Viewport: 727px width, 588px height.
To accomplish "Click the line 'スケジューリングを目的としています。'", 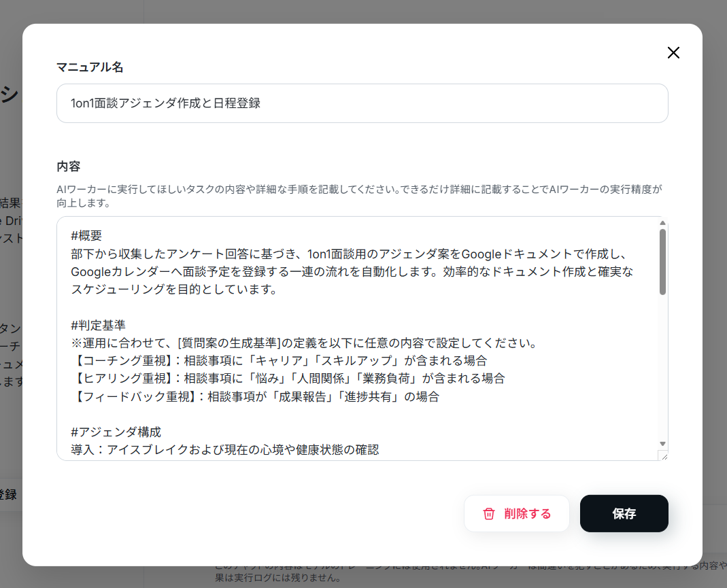I will [174, 290].
